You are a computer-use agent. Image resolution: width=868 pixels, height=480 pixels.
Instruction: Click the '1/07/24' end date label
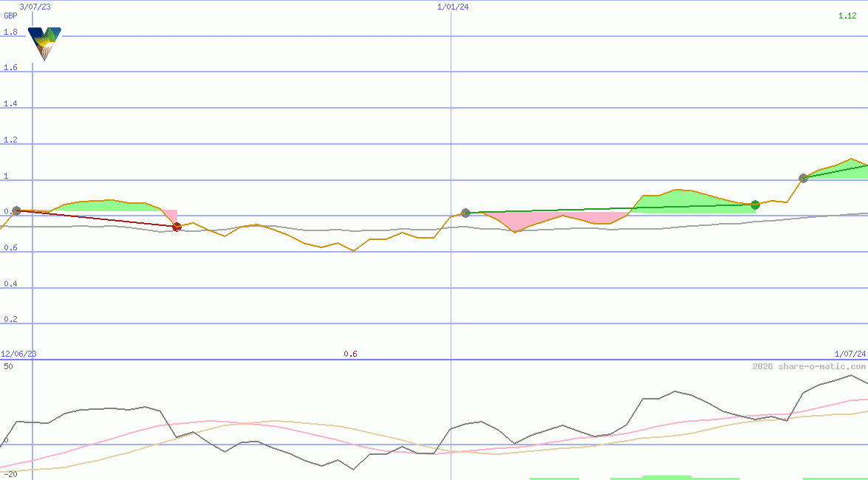click(x=850, y=354)
